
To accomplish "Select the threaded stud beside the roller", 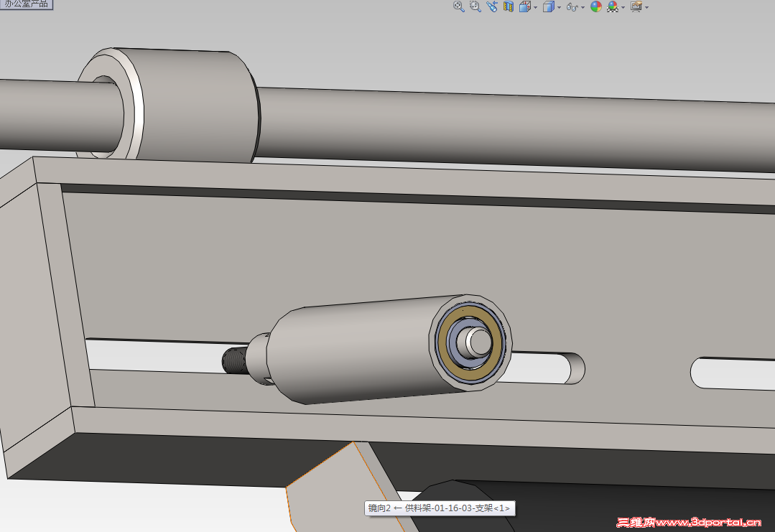I will (235, 360).
